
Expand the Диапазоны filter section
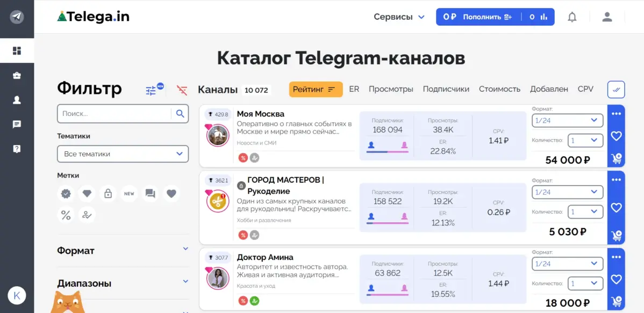point(123,283)
